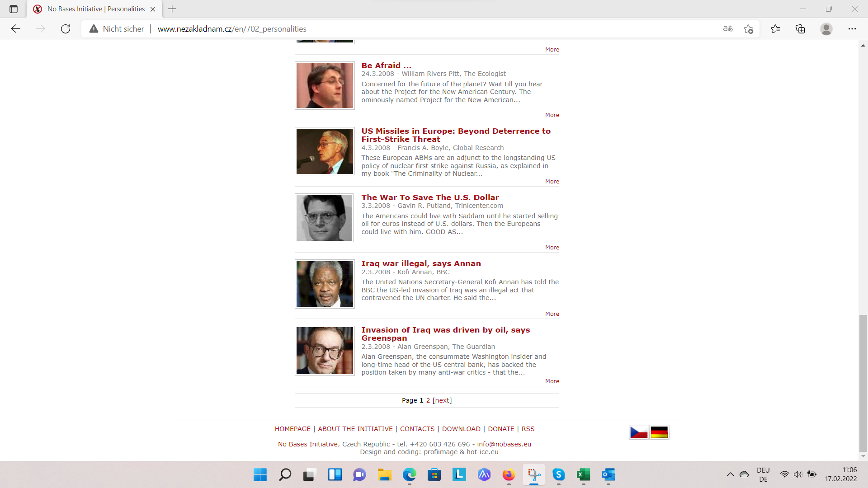Click More under the War To Save Dollar article

point(552,248)
